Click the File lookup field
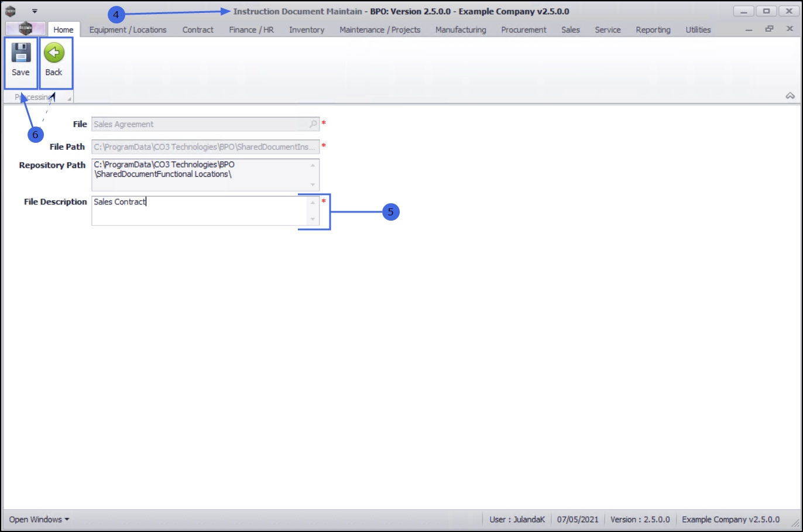 tap(205, 124)
